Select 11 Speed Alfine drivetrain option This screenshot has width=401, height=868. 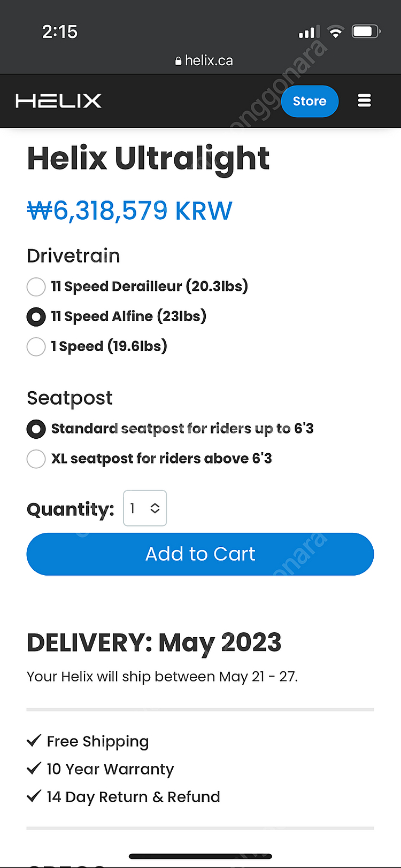pos(36,316)
